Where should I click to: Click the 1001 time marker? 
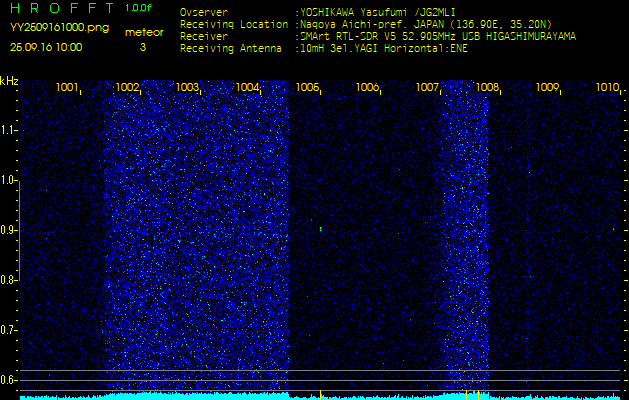pos(67,87)
